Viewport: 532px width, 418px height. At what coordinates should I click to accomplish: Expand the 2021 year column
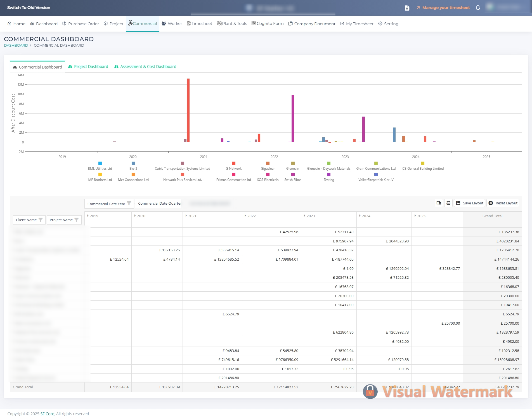pyautogui.click(x=186, y=216)
